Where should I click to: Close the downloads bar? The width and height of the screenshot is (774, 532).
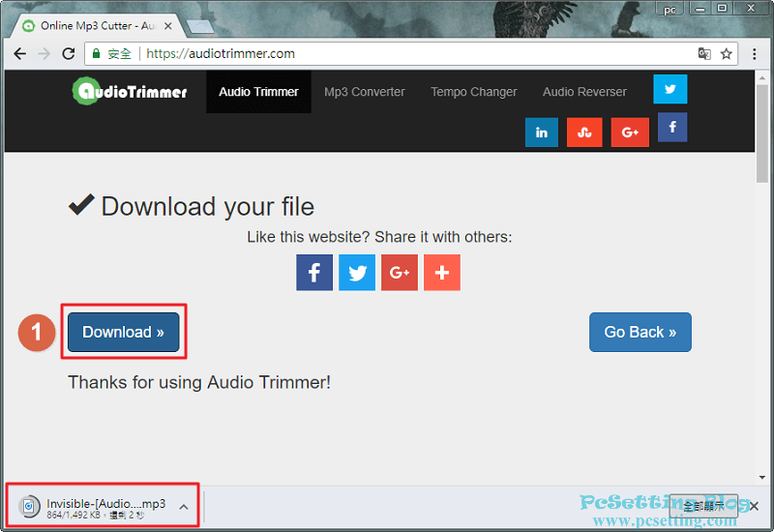pyautogui.click(x=755, y=506)
